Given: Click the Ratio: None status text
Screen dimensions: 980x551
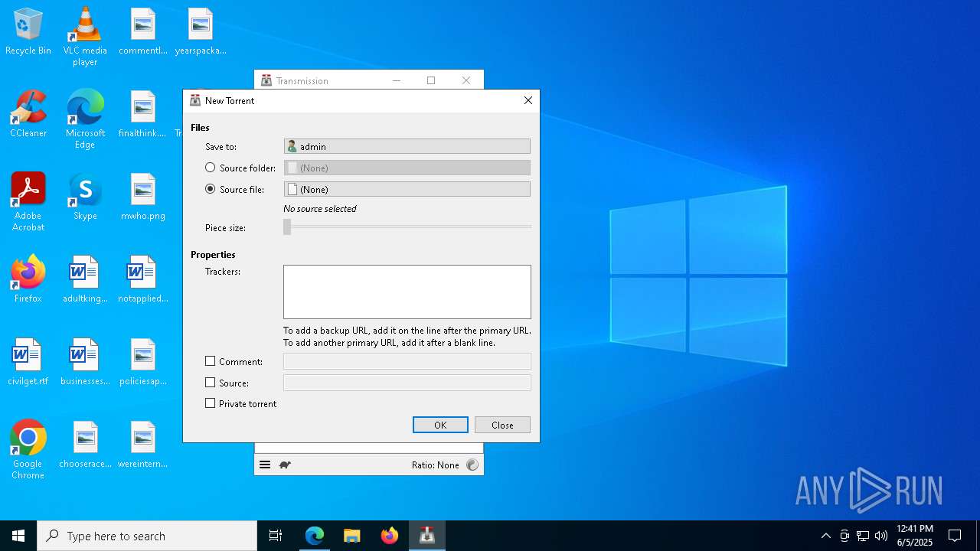Looking at the screenshot, I should (x=435, y=465).
